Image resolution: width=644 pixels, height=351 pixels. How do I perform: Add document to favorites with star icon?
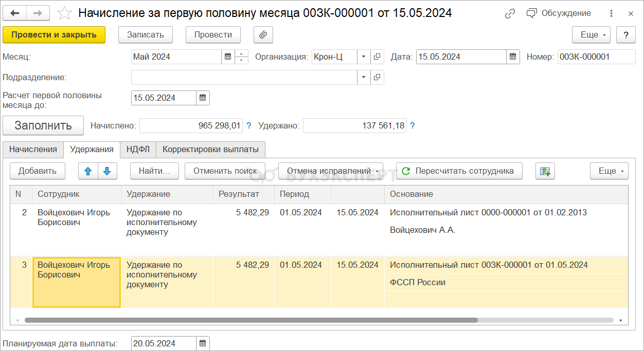tap(64, 13)
